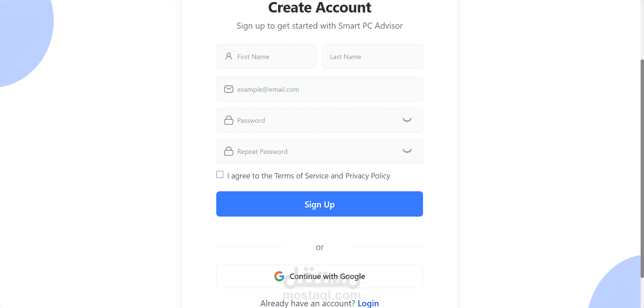This screenshot has width=644, height=308.
Task: Focus the Last Name input field
Action: click(x=372, y=57)
